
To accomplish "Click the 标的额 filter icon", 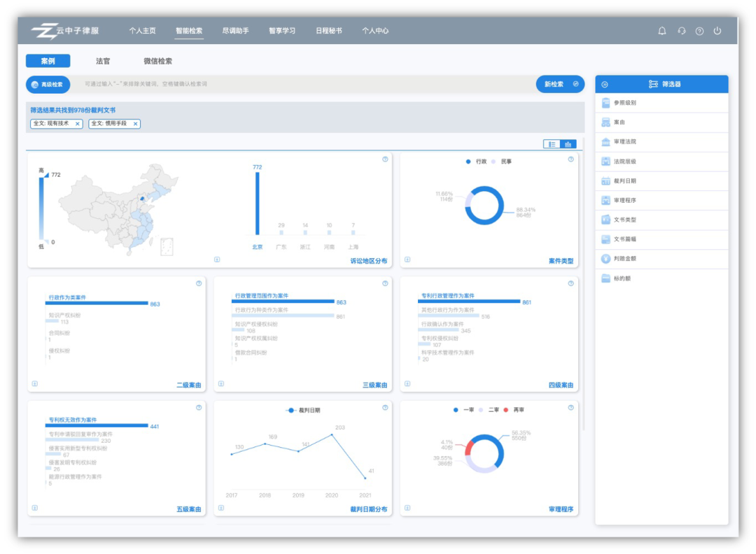I will (x=605, y=278).
